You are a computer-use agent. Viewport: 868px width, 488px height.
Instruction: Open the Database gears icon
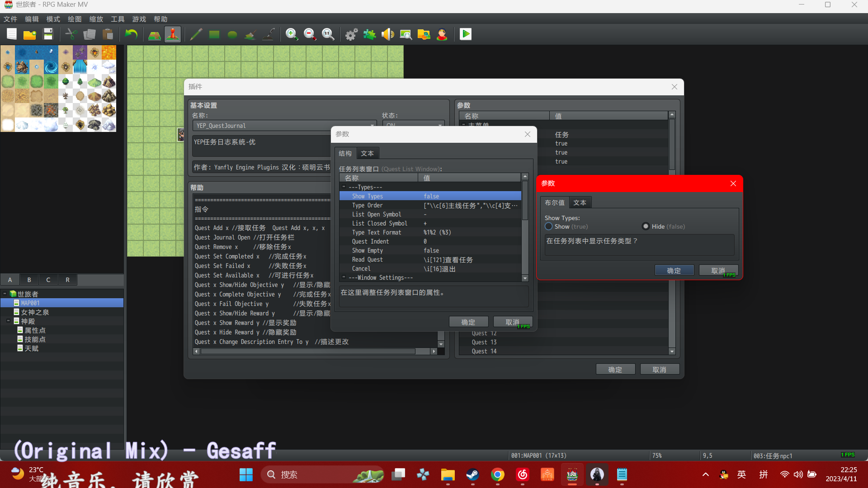(x=351, y=34)
